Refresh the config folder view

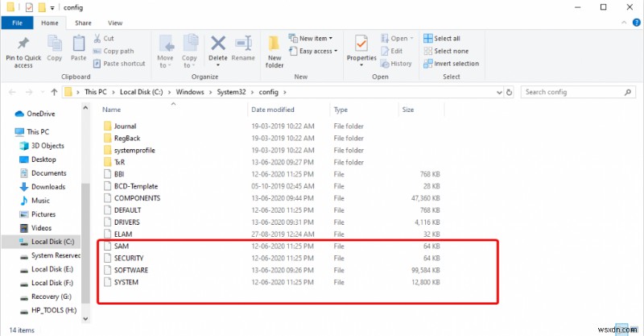click(x=510, y=93)
